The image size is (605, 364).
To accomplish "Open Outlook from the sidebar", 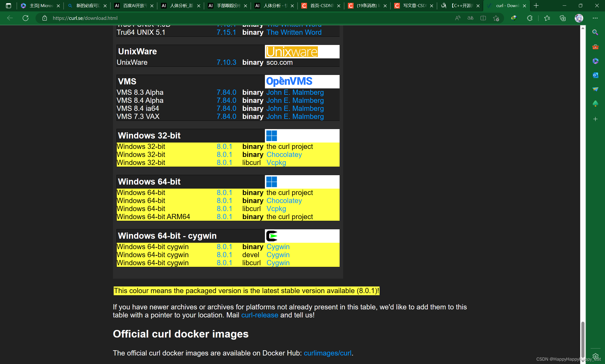I will pyautogui.click(x=595, y=75).
